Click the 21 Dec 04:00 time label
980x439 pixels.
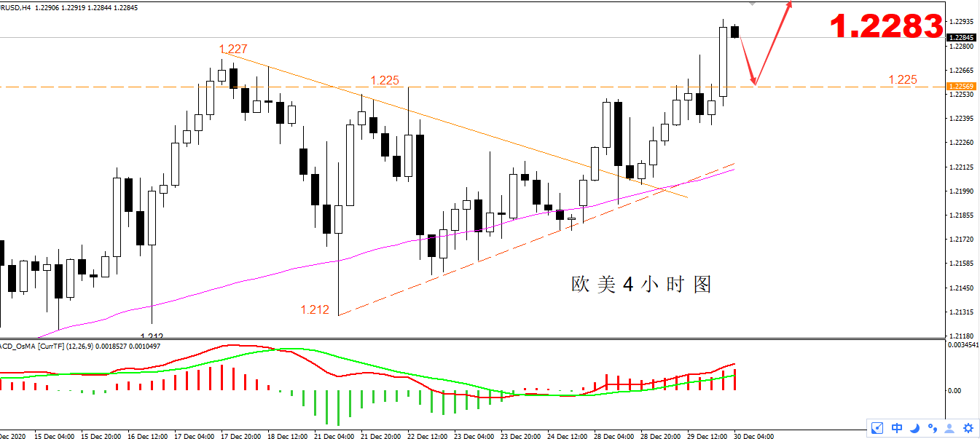pyautogui.click(x=336, y=436)
